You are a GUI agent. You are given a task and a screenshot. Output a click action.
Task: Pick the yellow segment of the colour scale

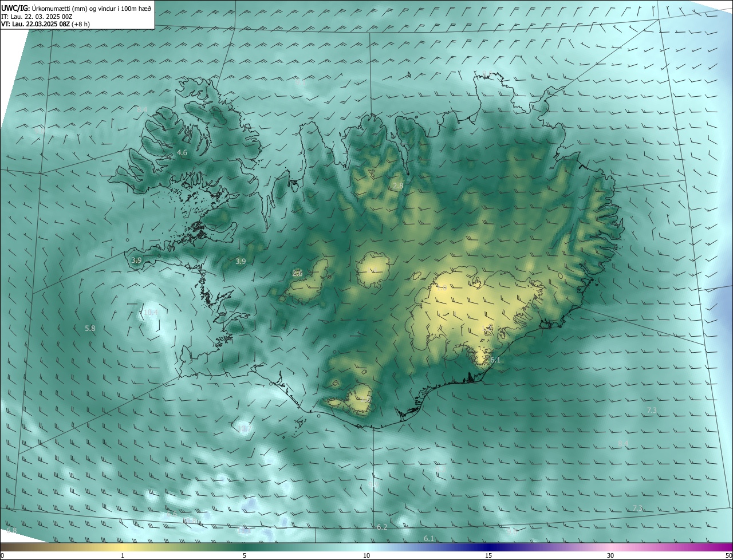pos(123,547)
